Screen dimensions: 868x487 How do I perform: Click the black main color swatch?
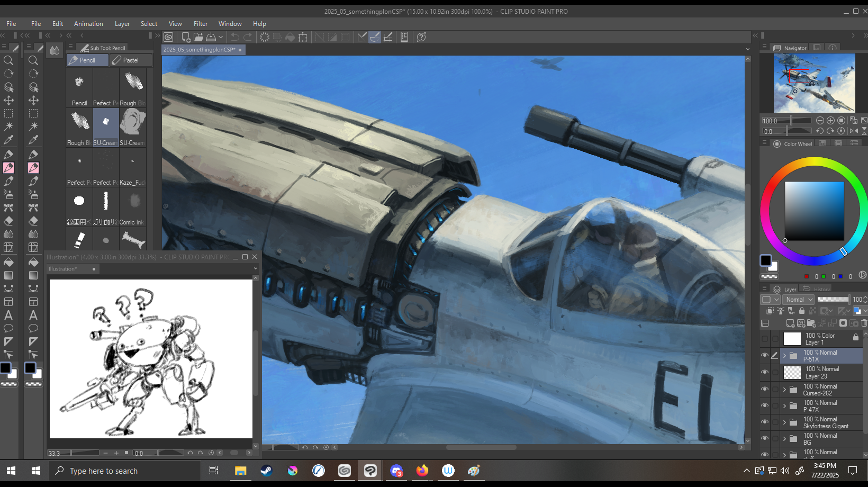766,260
